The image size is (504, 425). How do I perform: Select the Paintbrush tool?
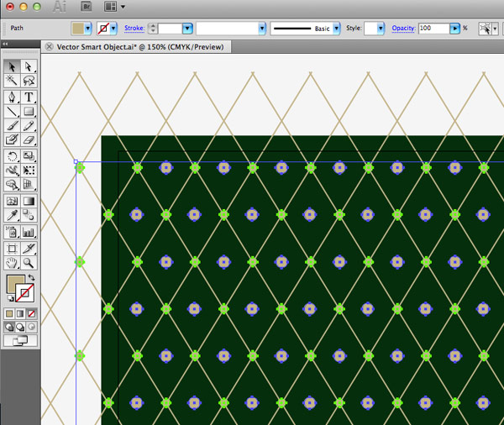click(x=13, y=125)
